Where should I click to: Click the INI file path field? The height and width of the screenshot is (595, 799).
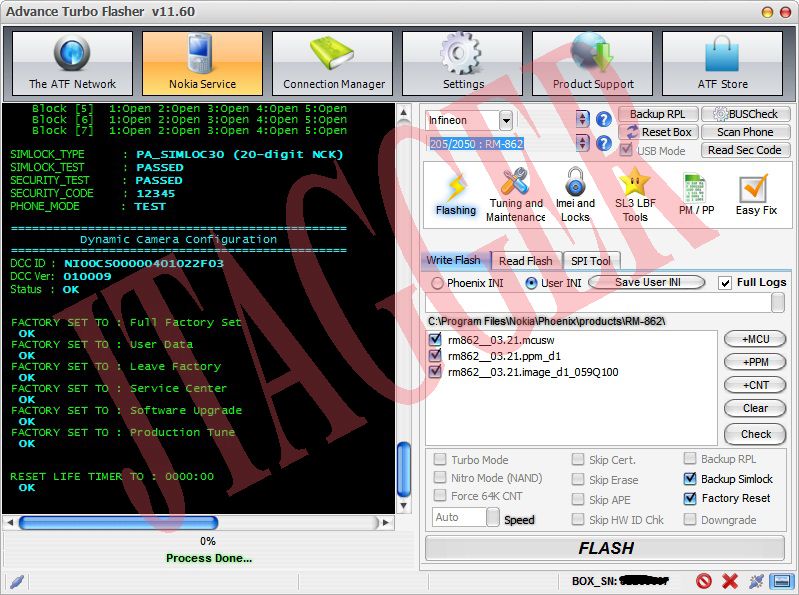coord(600,303)
